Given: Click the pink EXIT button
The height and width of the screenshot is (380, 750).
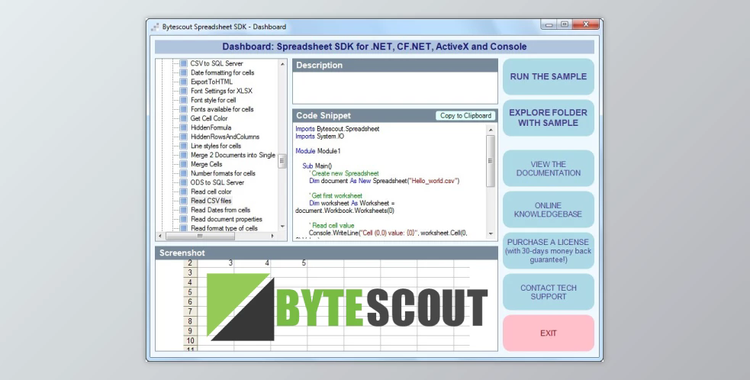Looking at the screenshot, I should pyautogui.click(x=548, y=333).
